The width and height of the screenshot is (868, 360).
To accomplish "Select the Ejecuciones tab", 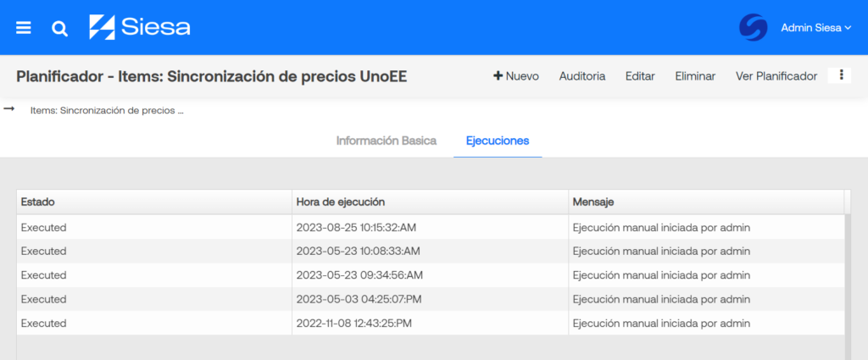I will (x=498, y=141).
